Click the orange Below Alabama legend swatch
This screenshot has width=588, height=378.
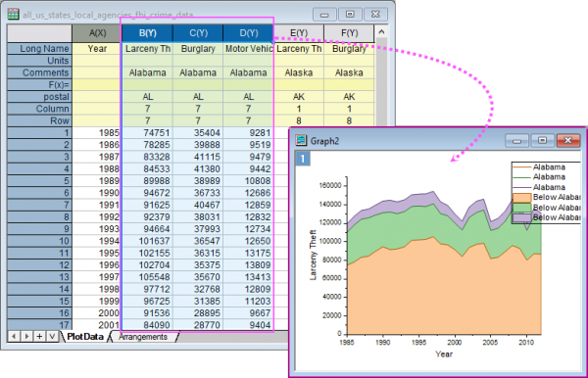(x=522, y=197)
